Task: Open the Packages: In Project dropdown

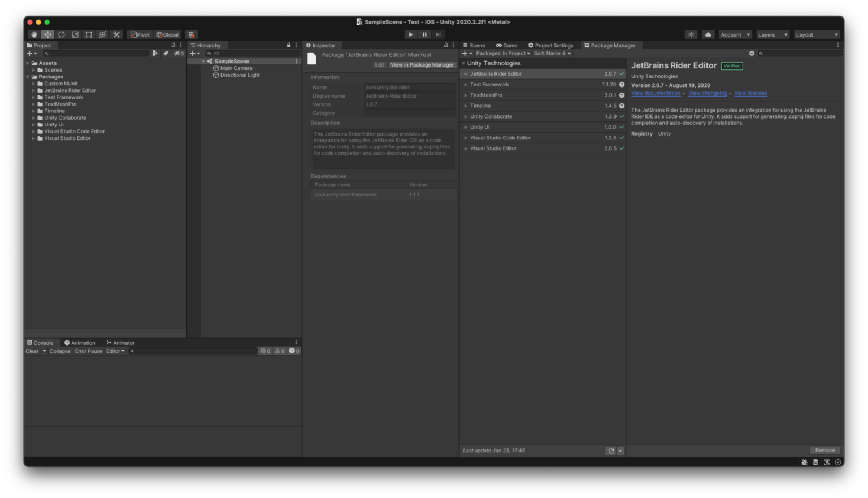Action: (x=502, y=53)
